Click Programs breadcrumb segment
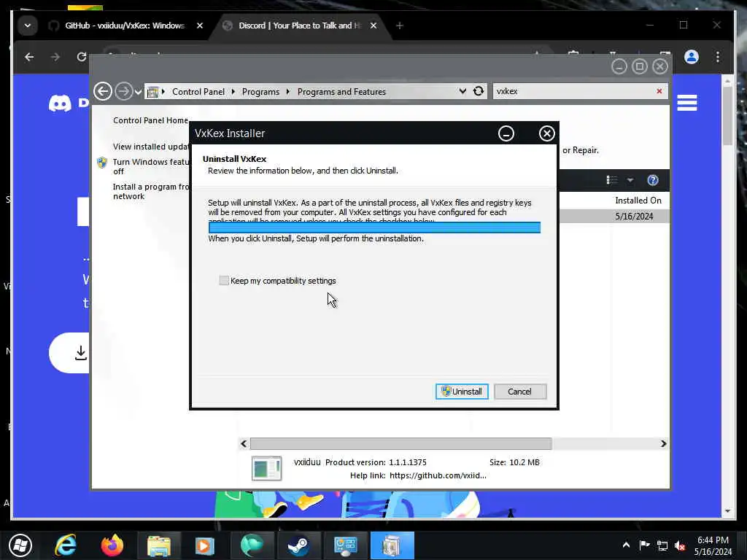The height and width of the screenshot is (560, 747). pyautogui.click(x=260, y=92)
